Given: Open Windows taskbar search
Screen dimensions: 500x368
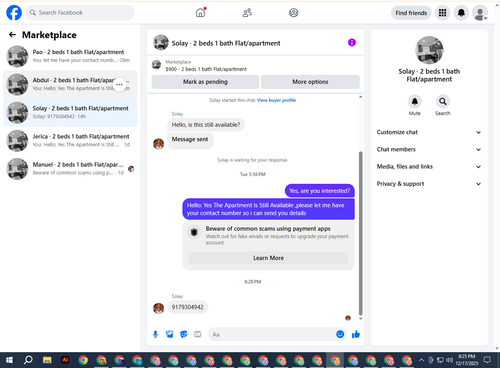Looking at the screenshot, I should click(x=28, y=360).
